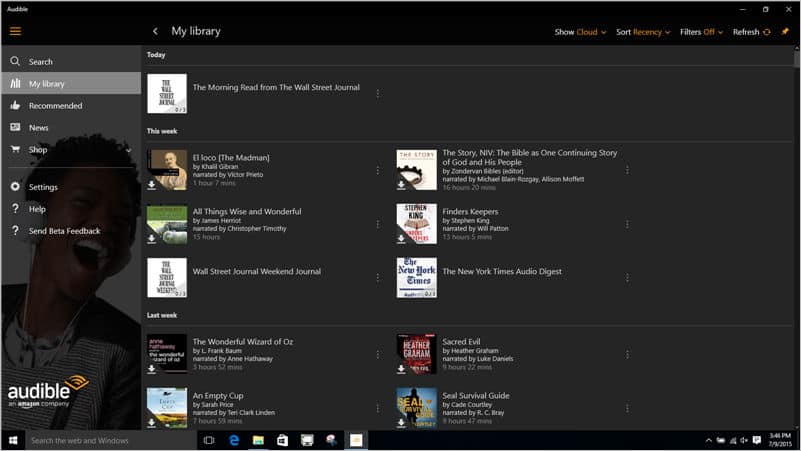Launch Edge browser from taskbar
The image size is (801, 451).
tap(234, 440)
